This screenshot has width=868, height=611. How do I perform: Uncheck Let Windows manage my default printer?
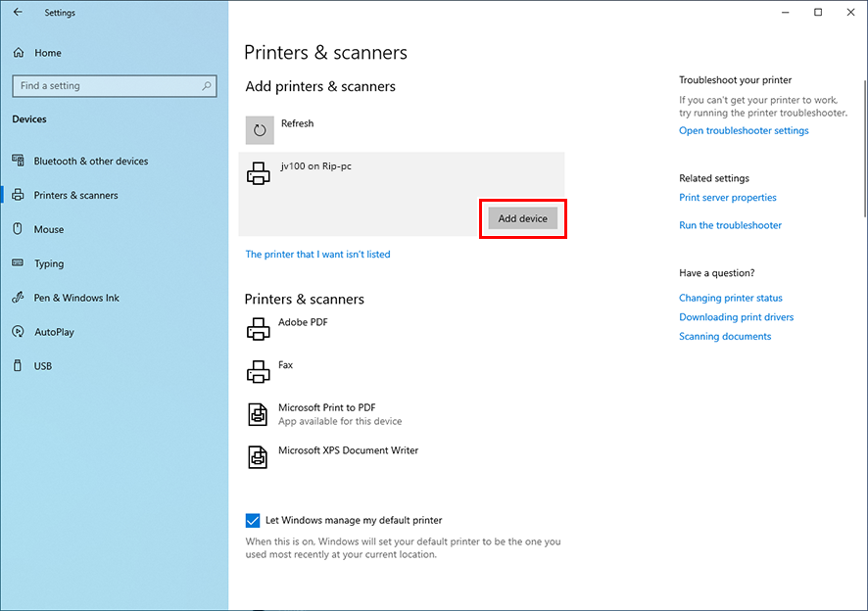(x=253, y=521)
